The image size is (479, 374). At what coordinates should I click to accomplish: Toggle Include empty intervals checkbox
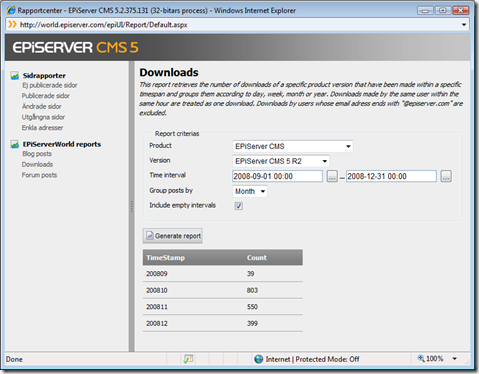pos(239,206)
